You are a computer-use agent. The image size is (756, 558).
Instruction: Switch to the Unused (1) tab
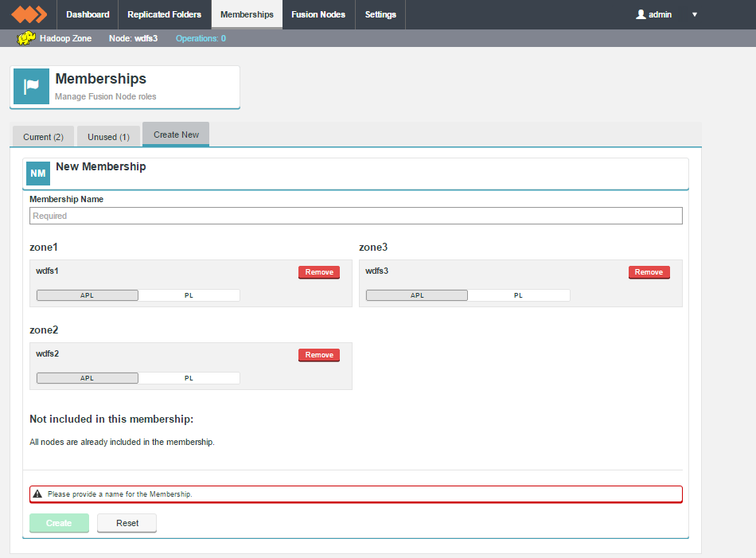click(108, 136)
